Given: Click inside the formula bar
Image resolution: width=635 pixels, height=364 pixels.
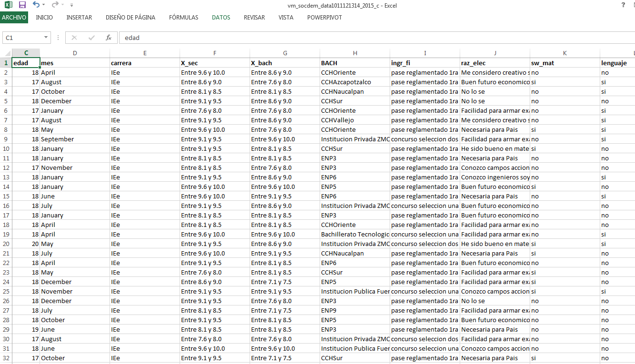Looking at the screenshot, I should [238, 38].
